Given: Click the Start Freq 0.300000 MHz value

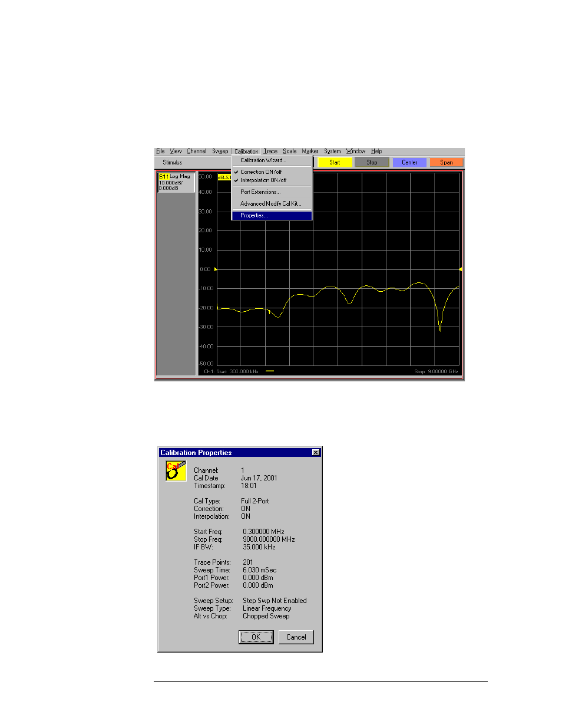Looking at the screenshot, I should coord(263,532).
